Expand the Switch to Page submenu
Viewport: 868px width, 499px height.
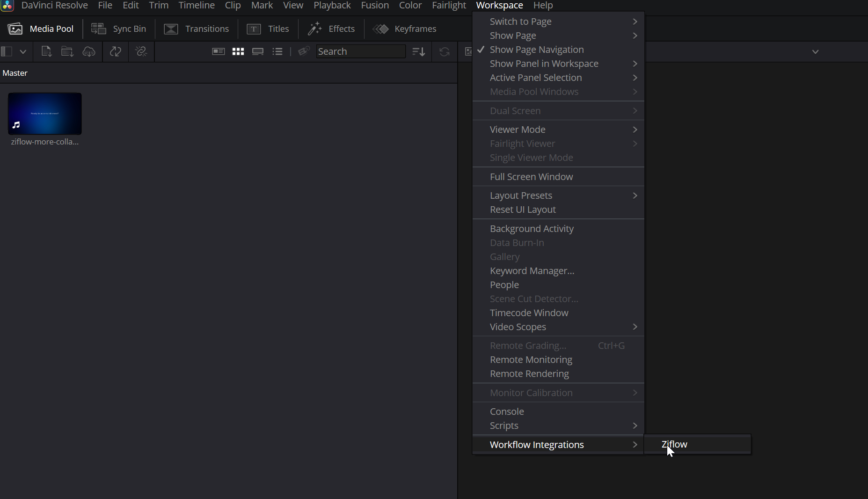558,22
